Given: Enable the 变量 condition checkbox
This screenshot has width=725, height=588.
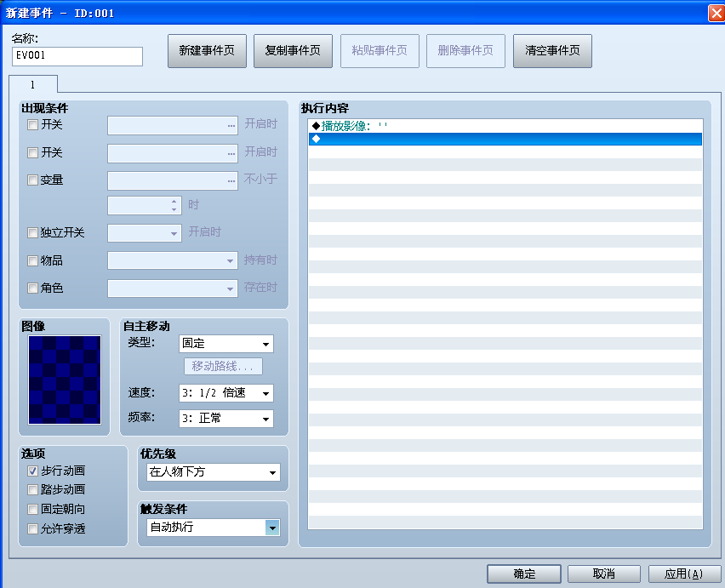Looking at the screenshot, I should click(32, 180).
